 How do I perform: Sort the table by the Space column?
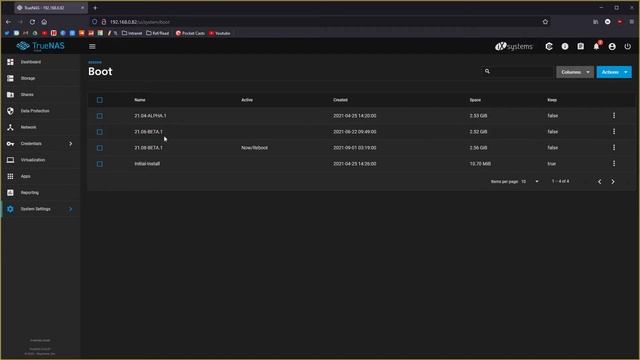[x=475, y=100]
